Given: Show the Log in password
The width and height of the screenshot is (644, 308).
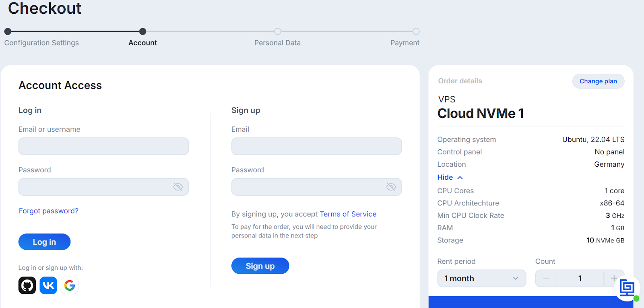Looking at the screenshot, I should [x=178, y=187].
